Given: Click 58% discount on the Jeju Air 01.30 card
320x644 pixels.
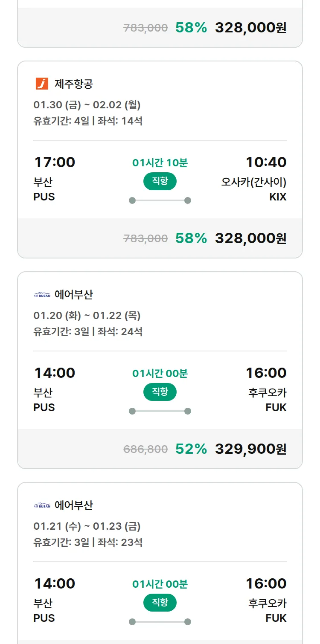Looking at the screenshot, I should coord(191,238).
